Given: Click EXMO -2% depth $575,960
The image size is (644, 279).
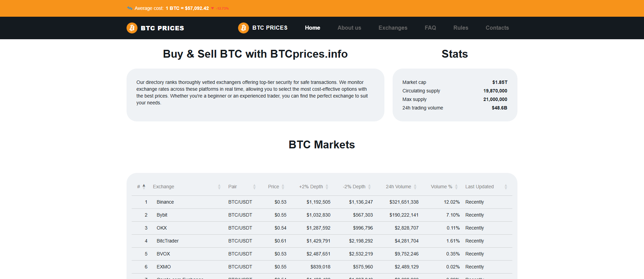Looking at the screenshot, I should click(363, 267).
